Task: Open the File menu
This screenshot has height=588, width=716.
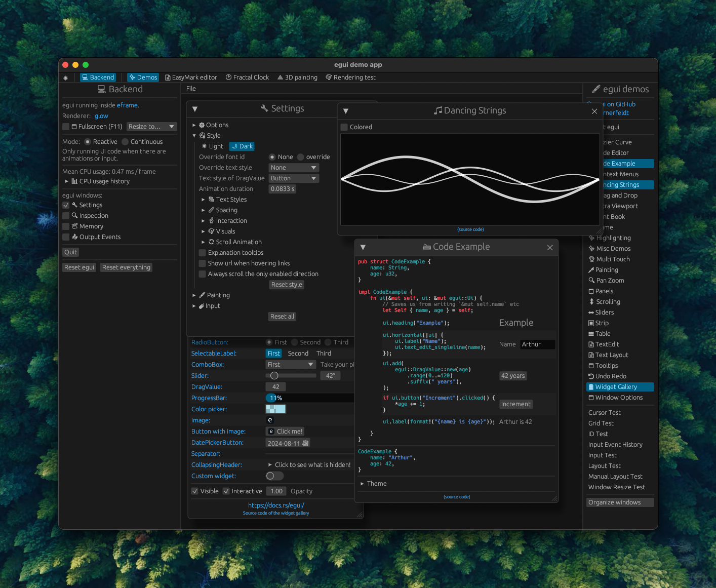Action: 191,89
